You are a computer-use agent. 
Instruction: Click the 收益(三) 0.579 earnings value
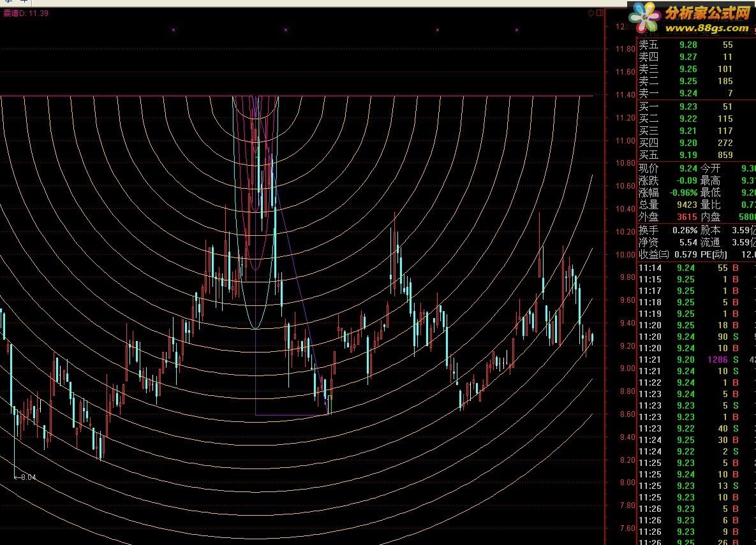[686, 254]
